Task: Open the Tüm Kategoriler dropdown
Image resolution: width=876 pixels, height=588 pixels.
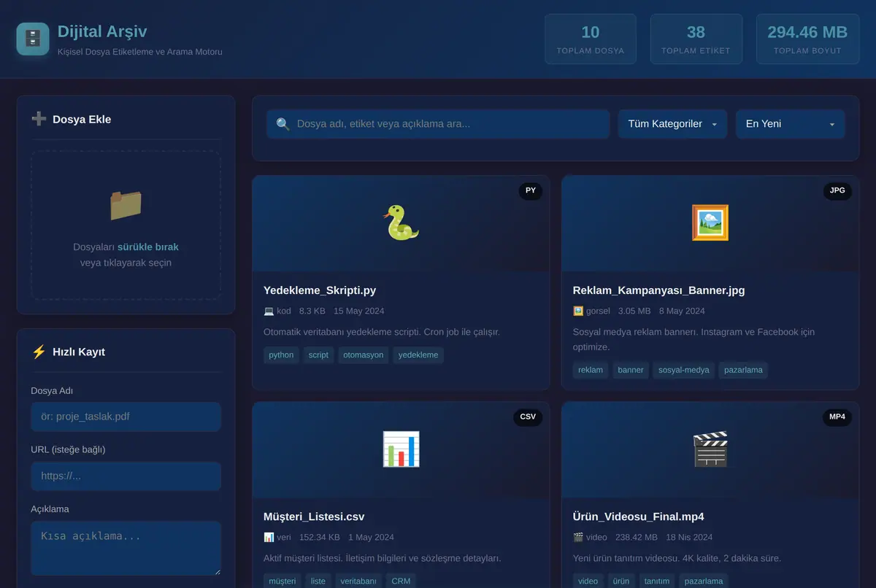Action: [x=672, y=124]
